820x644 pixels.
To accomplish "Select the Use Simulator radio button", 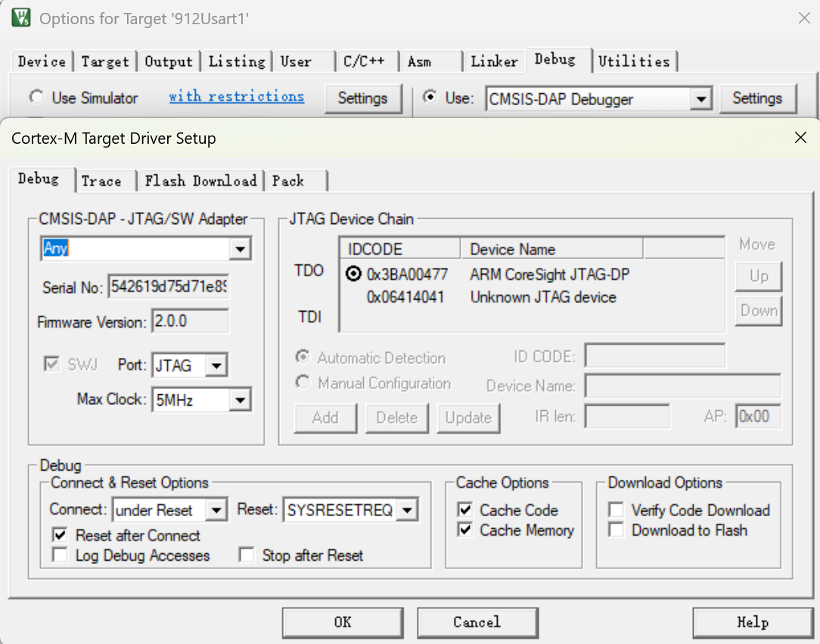I will point(36,97).
